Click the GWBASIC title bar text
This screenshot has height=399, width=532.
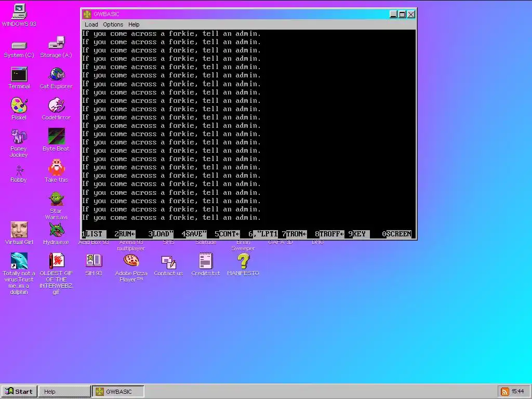[x=106, y=14]
